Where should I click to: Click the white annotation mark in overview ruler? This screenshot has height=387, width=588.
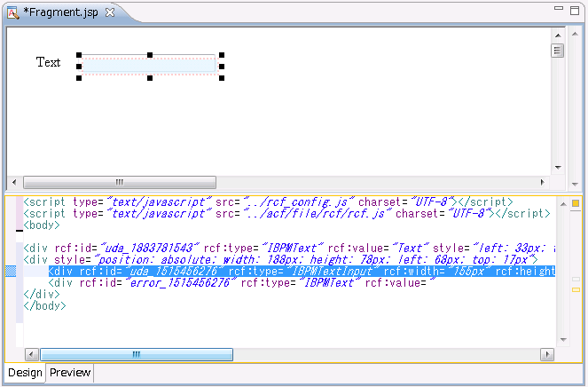point(576,280)
